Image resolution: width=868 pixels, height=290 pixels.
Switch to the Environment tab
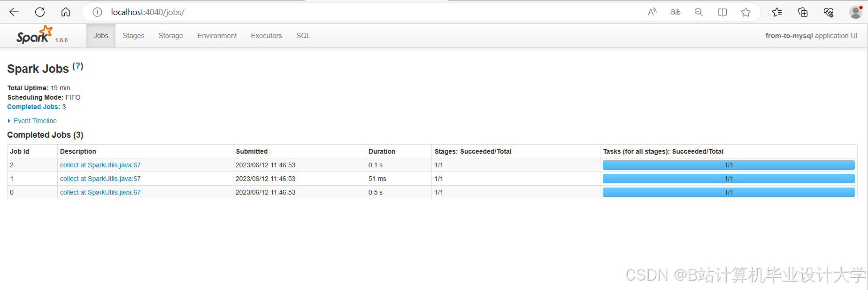pyautogui.click(x=217, y=36)
